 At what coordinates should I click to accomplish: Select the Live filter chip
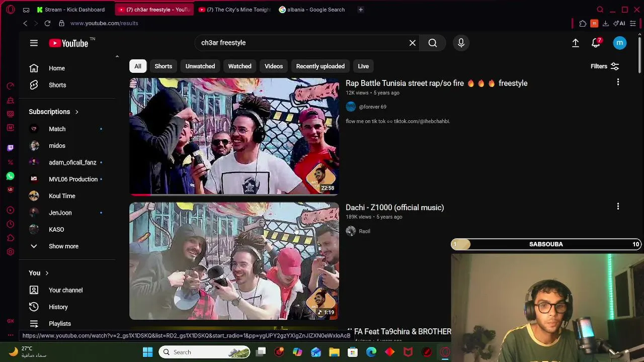tap(363, 66)
